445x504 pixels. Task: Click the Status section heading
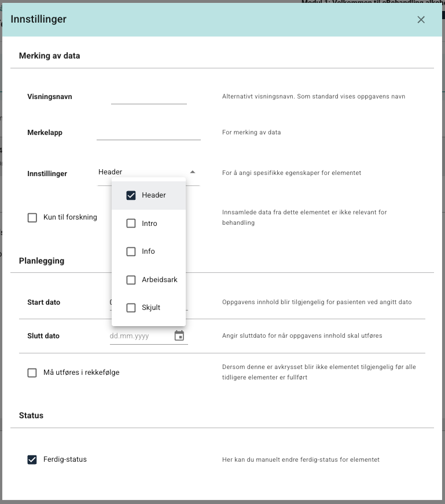(31, 415)
